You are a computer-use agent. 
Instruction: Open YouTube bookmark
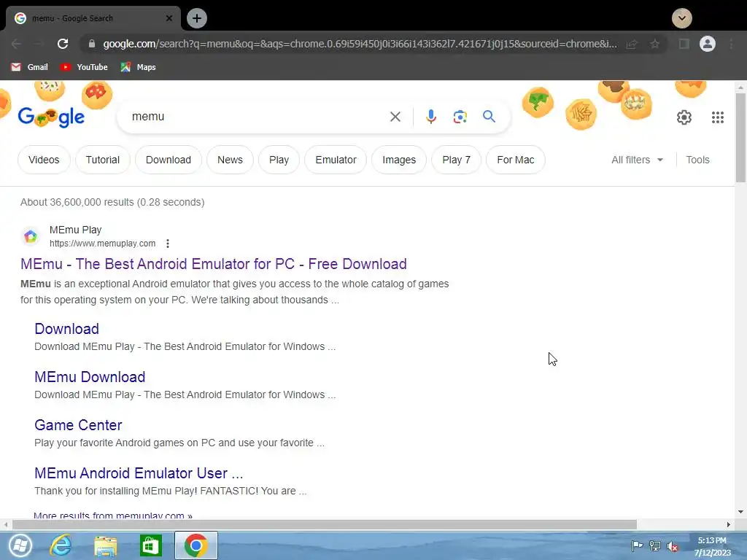pos(84,67)
